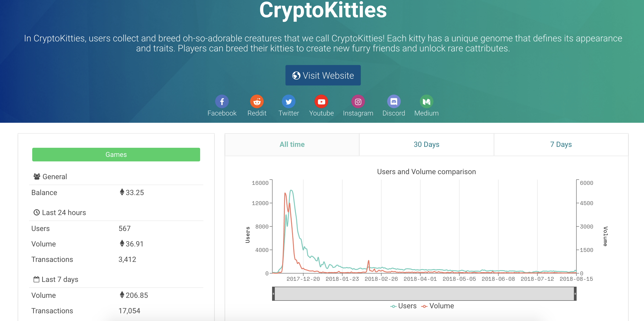
Task: Collapse the General stats section
Action: coord(54,176)
